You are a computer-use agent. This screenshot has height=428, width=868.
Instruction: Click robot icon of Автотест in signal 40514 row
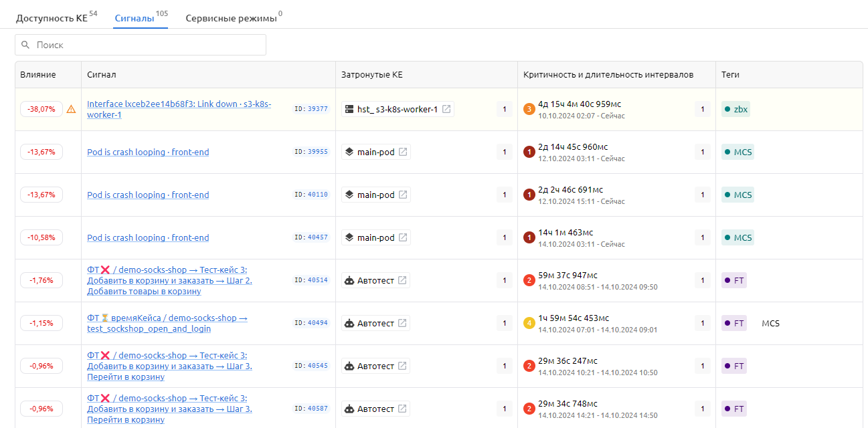[x=349, y=280]
